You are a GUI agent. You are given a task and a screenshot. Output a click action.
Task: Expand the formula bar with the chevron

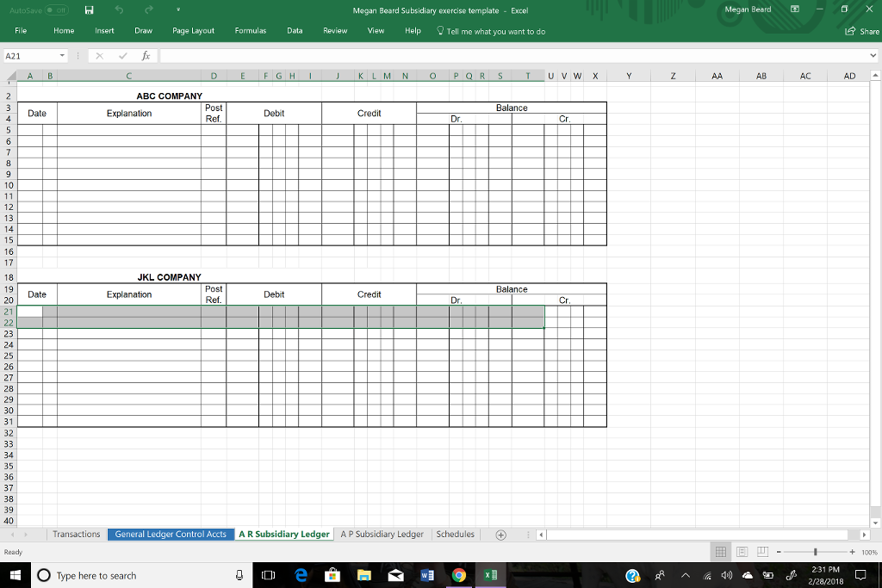873,56
